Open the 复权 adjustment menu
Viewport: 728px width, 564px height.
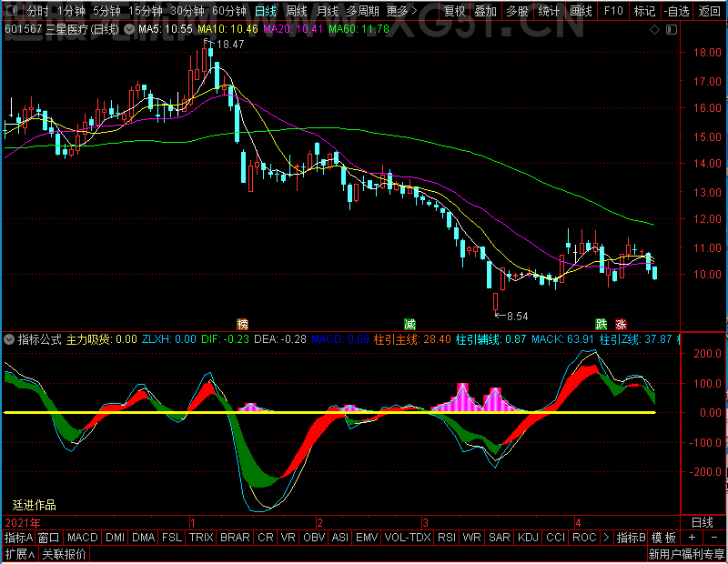pos(454,11)
